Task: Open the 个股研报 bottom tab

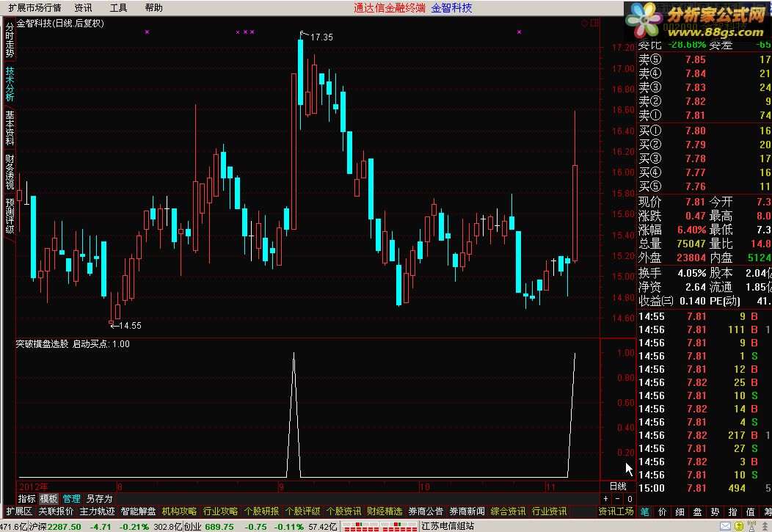Action: pyautogui.click(x=261, y=511)
